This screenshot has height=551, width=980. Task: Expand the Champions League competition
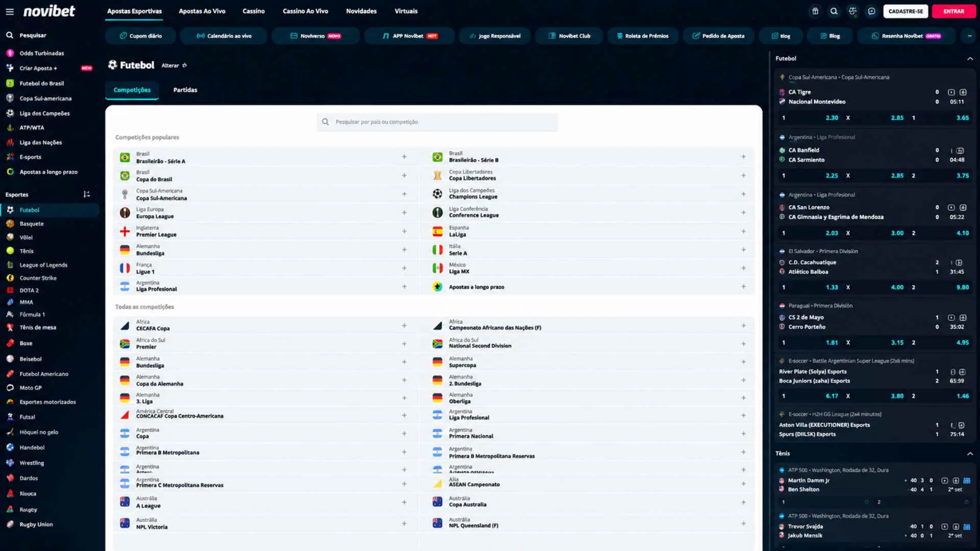(x=744, y=194)
